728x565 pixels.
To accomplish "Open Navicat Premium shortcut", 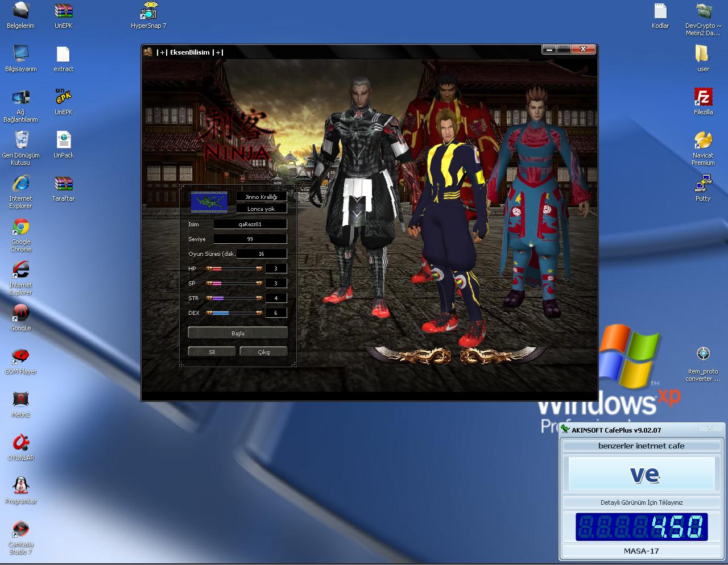I will (703, 149).
